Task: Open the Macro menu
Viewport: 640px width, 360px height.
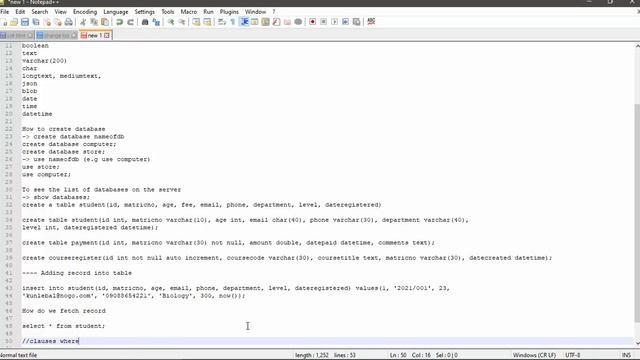Action: (189, 12)
